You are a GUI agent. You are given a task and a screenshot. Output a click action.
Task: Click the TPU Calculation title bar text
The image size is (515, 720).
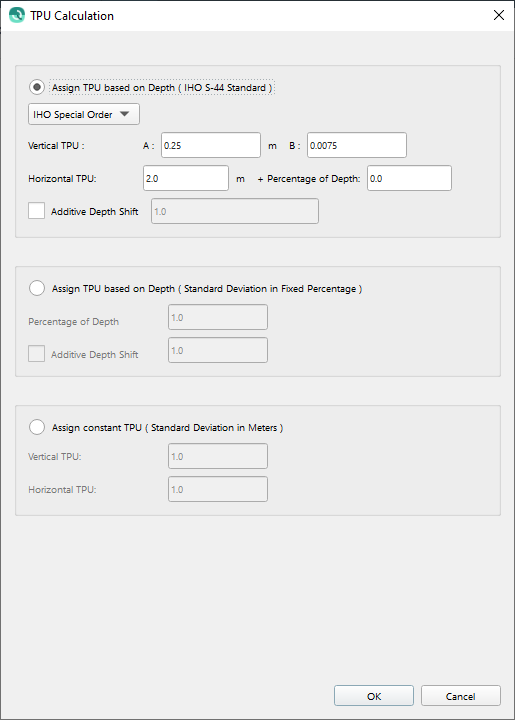click(x=72, y=16)
